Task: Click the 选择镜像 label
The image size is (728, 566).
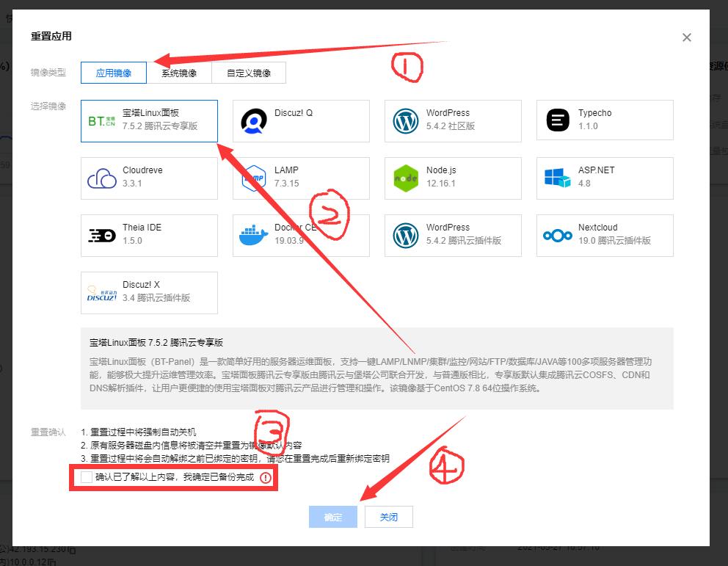Action: coord(48,106)
